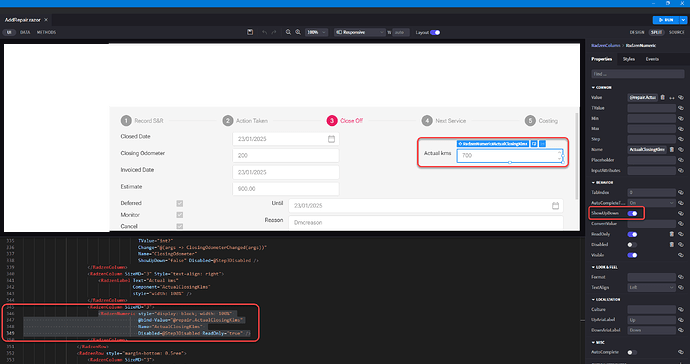This screenshot has width=690, height=364.
Task: Click the link icon beside TabIndex property
Action: click(681, 192)
